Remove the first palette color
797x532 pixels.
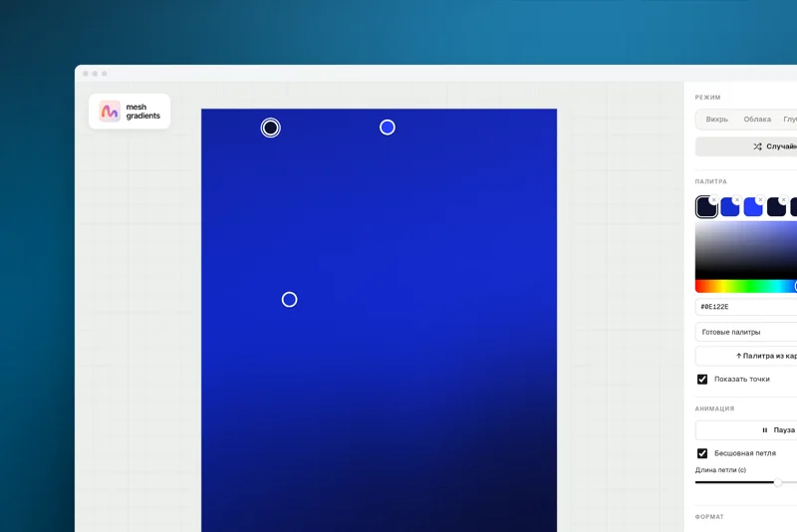pos(713,199)
